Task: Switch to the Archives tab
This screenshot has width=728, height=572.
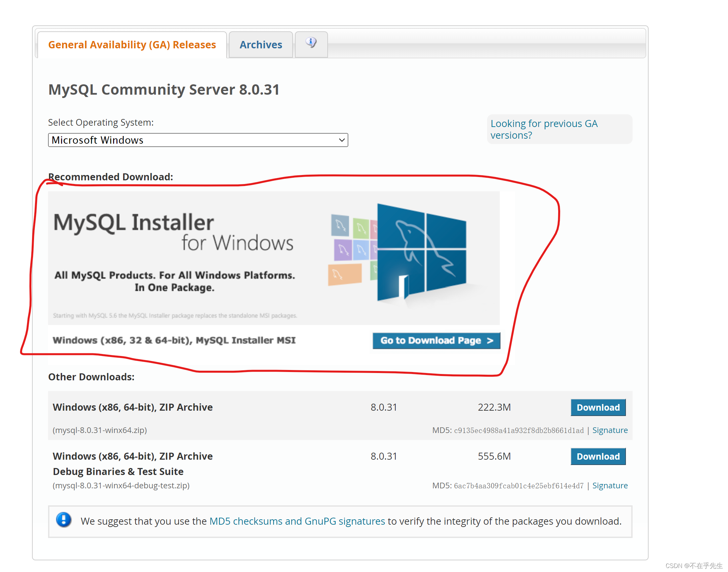Action: [261, 45]
